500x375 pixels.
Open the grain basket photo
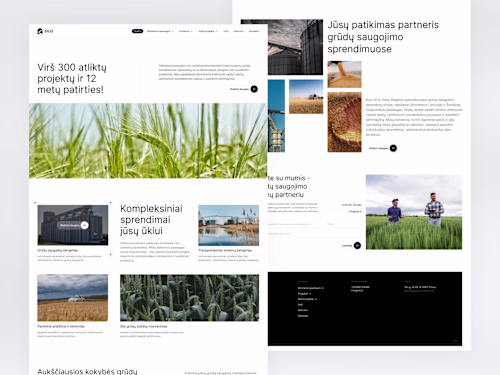pos(344,122)
